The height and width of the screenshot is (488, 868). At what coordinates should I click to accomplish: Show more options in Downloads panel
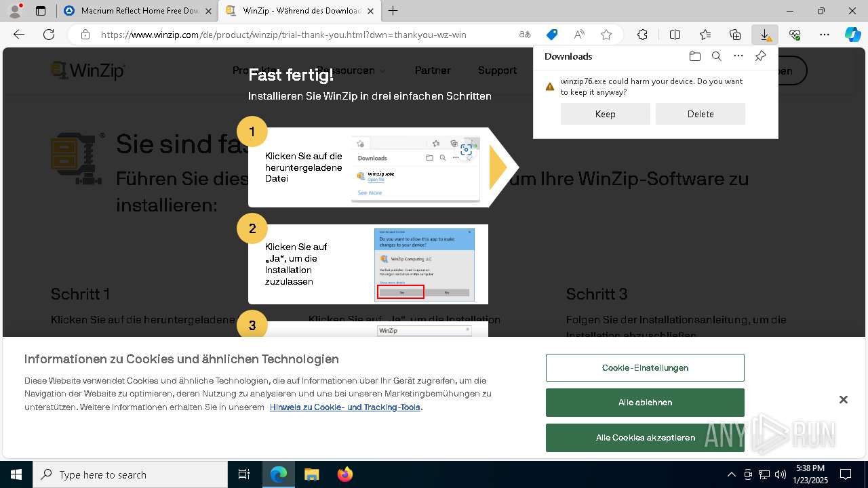tap(738, 56)
